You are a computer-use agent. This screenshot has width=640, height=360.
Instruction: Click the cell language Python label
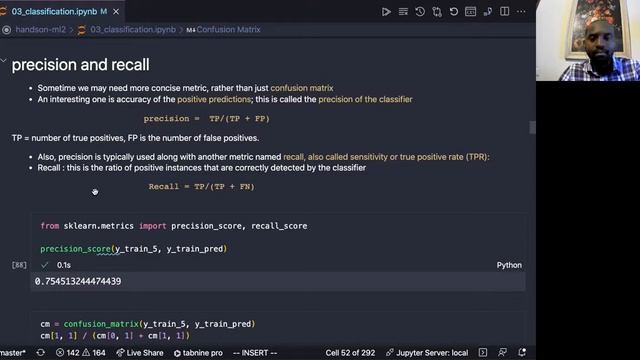pos(509,265)
